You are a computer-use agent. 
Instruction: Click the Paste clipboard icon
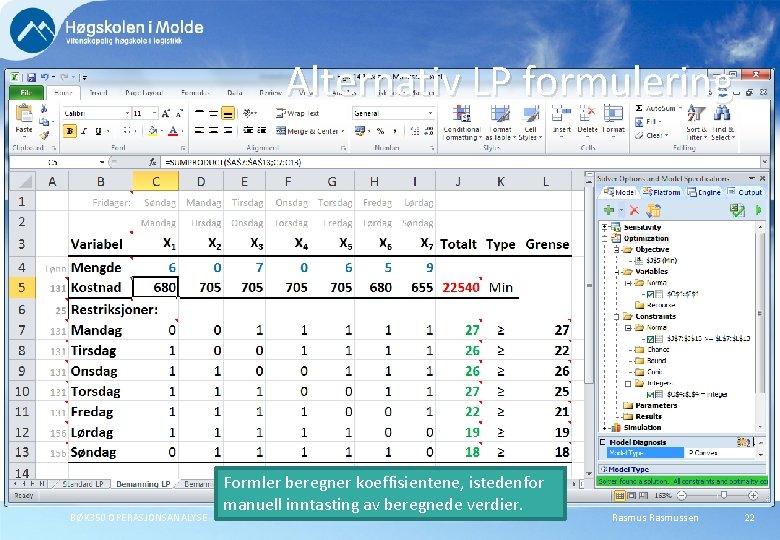click(x=23, y=114)
